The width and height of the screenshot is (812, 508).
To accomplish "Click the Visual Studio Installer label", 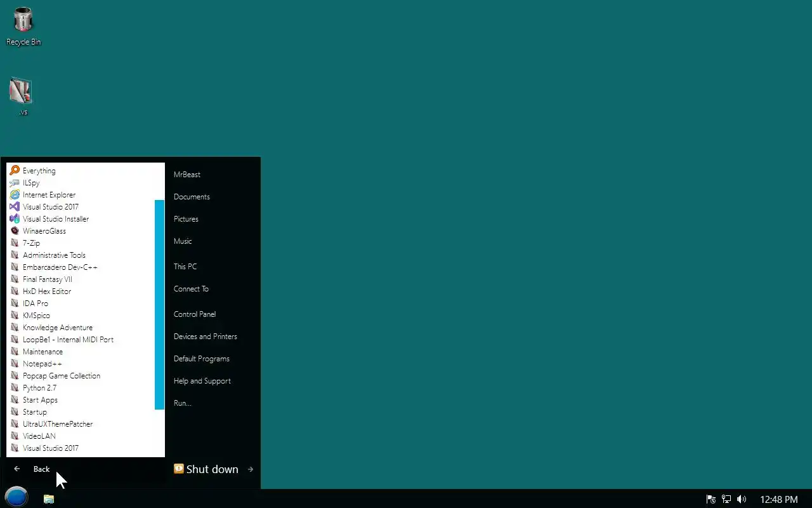I will click(x=56, y=218).
